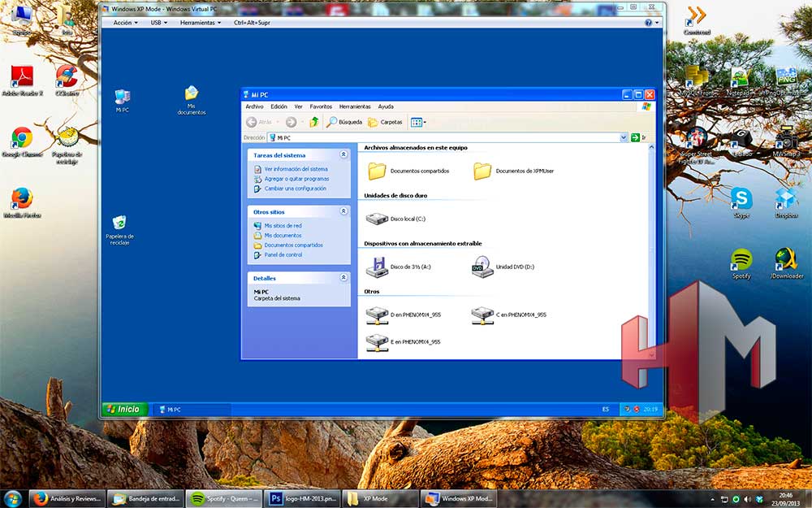The width and height of the screenshot is (812, 508).
Task: Open Mozilla Firefox icon on host desktop
Action: (22, 202)
